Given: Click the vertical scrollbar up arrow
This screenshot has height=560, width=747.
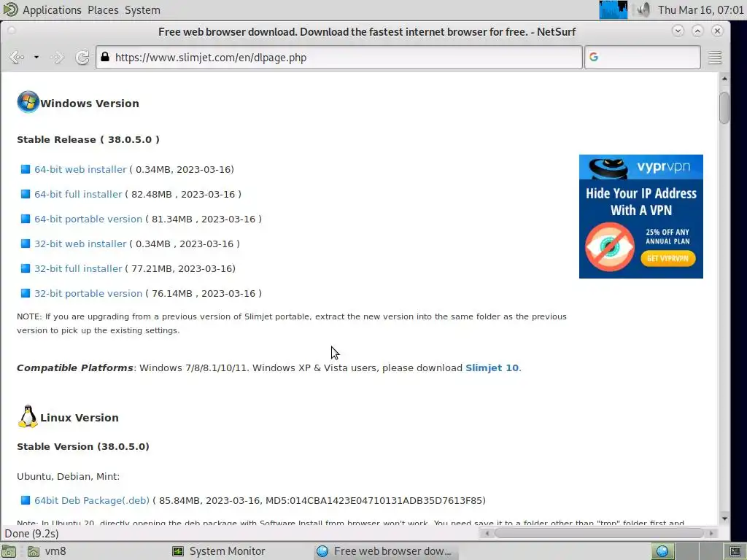Looking at the screenshot, I should 724,79.
